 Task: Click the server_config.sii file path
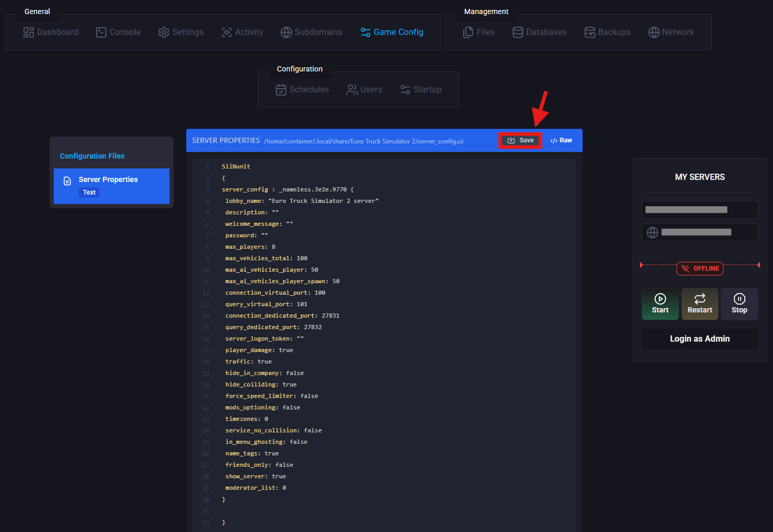(364, 141)
